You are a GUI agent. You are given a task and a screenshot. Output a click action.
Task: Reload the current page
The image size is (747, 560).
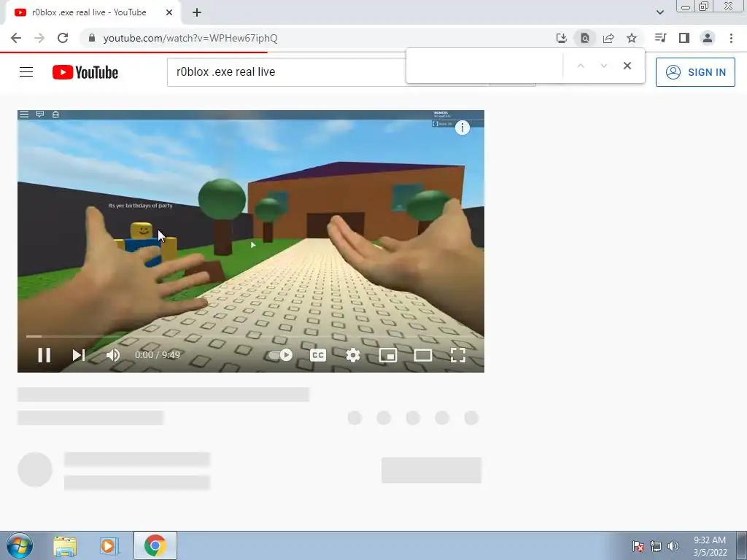(63, 38)
